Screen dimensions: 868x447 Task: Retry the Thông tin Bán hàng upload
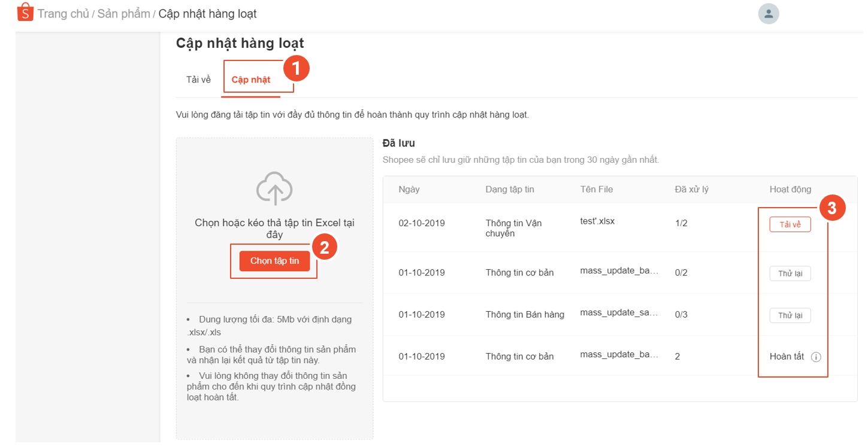tap(790, 315)
